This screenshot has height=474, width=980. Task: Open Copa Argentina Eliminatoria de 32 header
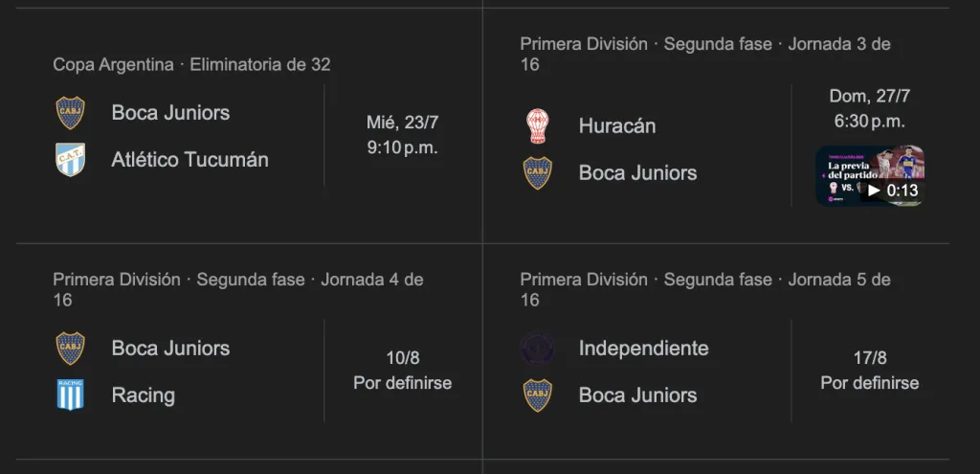(x=191, y=65)
